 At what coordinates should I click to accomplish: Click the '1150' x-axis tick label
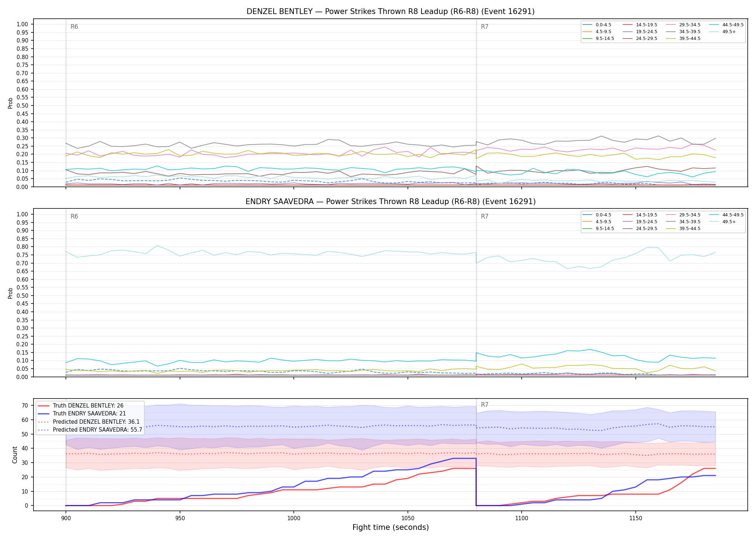[x=635, y=518]
